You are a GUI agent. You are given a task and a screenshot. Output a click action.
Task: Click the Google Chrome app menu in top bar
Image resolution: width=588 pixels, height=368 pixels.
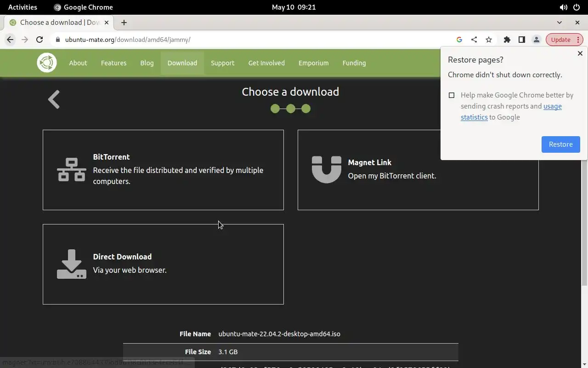83,7
